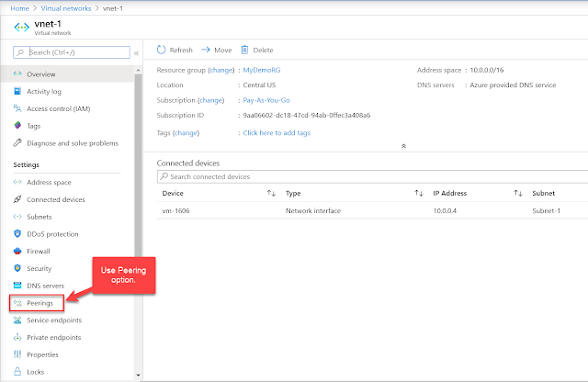The image size is (588, 382).
Task: Click the vnet-1 virtual network icon
Action: point(21,28)
